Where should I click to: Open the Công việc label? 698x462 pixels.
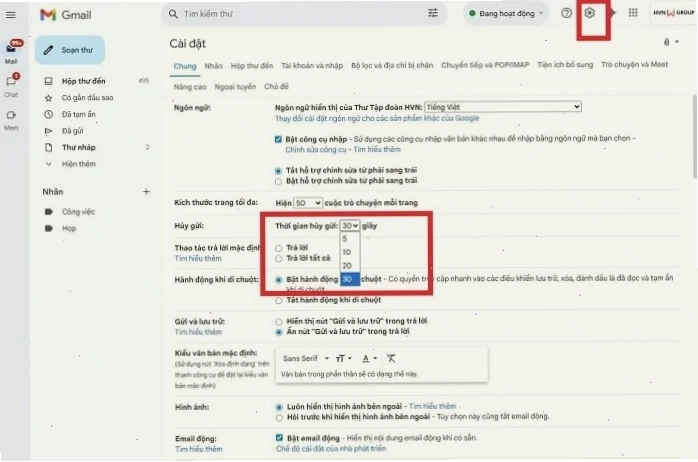point(78,212)
